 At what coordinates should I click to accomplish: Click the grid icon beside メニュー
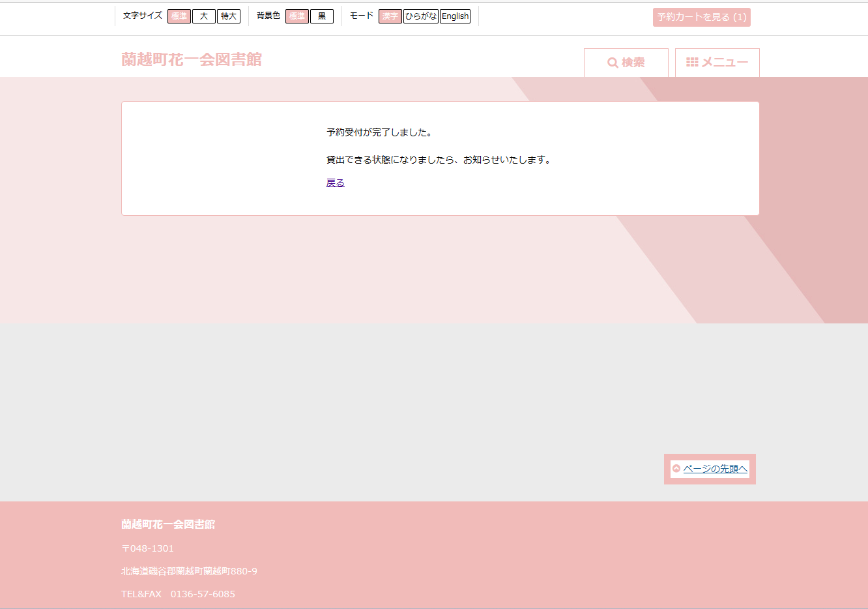click(x=692, y=62)
